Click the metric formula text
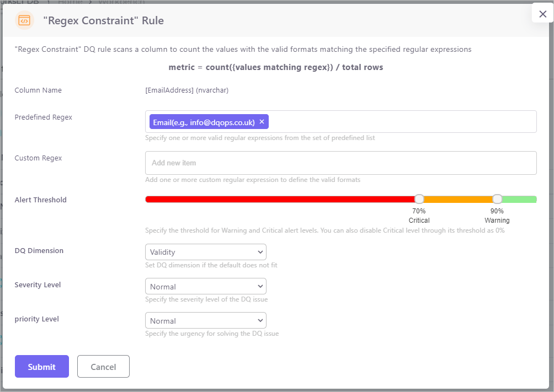This screenshot has width=554, height=392. point(276,67)
